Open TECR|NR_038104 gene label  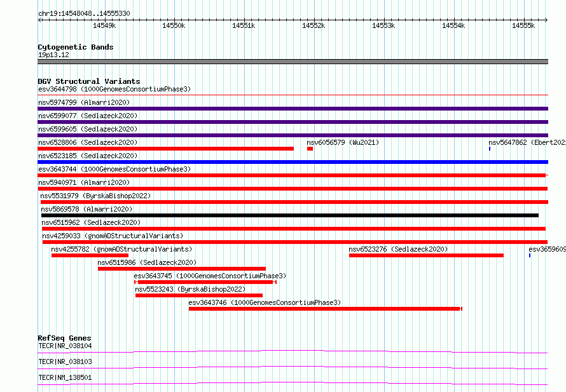[x=65, y=346]
